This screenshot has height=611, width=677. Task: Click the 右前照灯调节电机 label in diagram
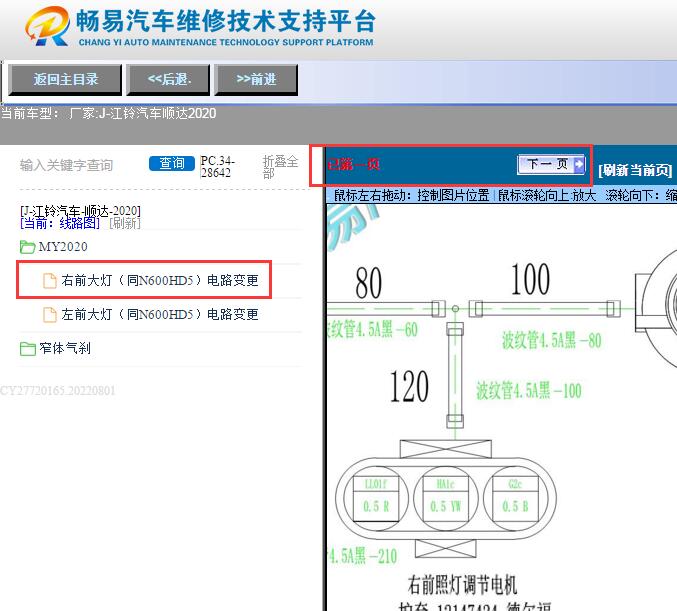[x=462, y=585]
